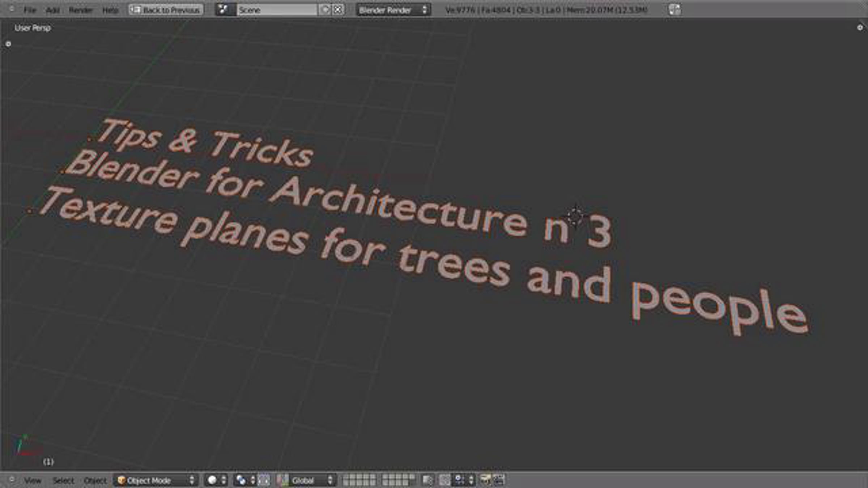Expand the tool shelf plus icon at top left
This screenshot has width=868, height=488.
pyautogui.click(x=8, y=44)
